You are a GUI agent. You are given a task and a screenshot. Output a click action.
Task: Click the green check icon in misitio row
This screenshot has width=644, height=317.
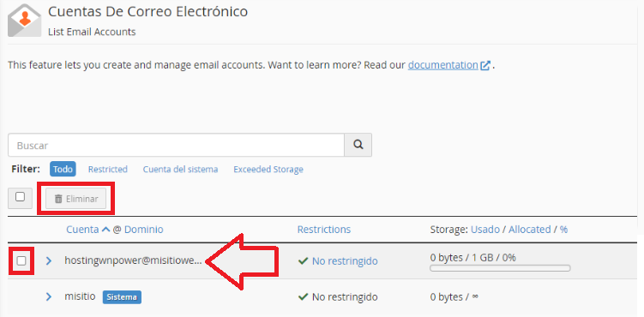point(303,296)
